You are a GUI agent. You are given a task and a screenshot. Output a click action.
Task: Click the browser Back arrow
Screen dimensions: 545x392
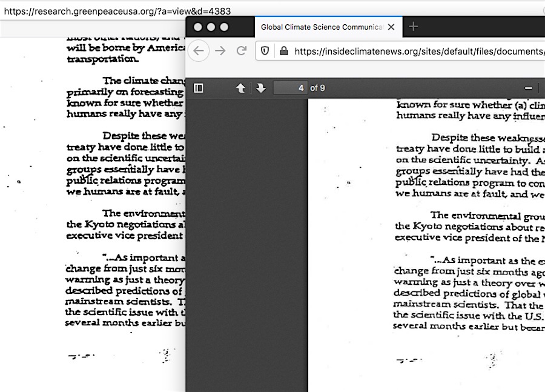tap(199, 51)
